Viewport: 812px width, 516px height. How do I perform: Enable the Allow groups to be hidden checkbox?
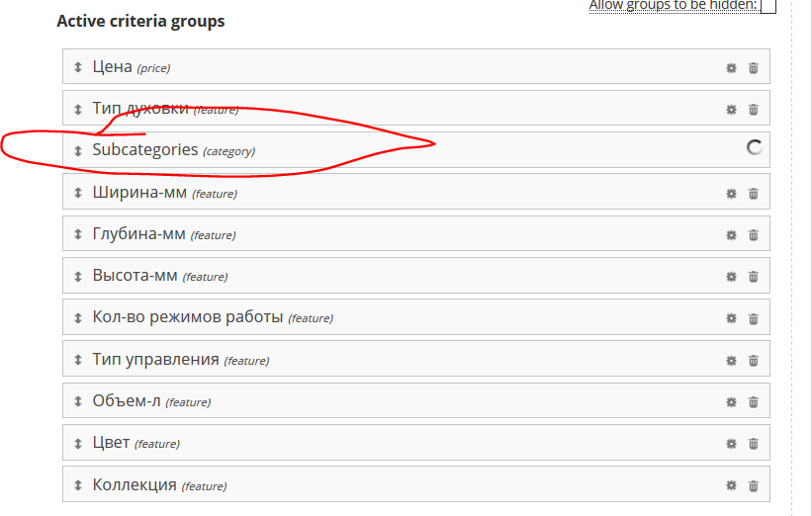768,6
